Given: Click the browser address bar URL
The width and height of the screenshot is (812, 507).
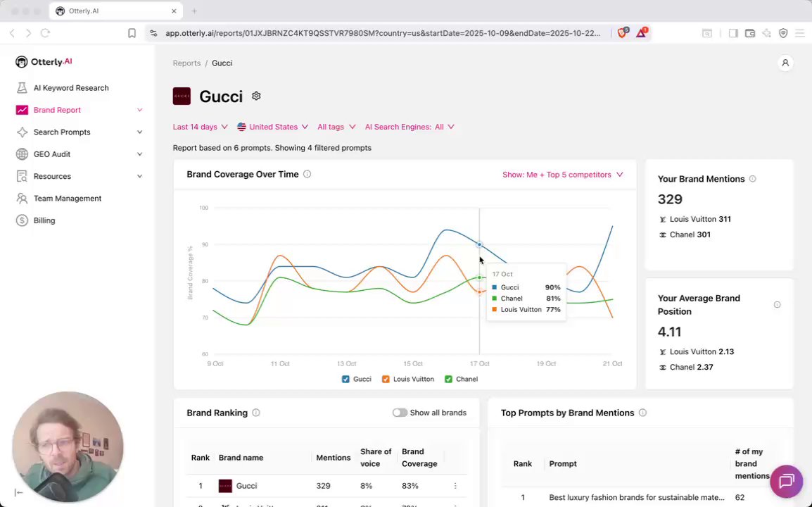Looking at the screenshot, I should pos(383,33).
